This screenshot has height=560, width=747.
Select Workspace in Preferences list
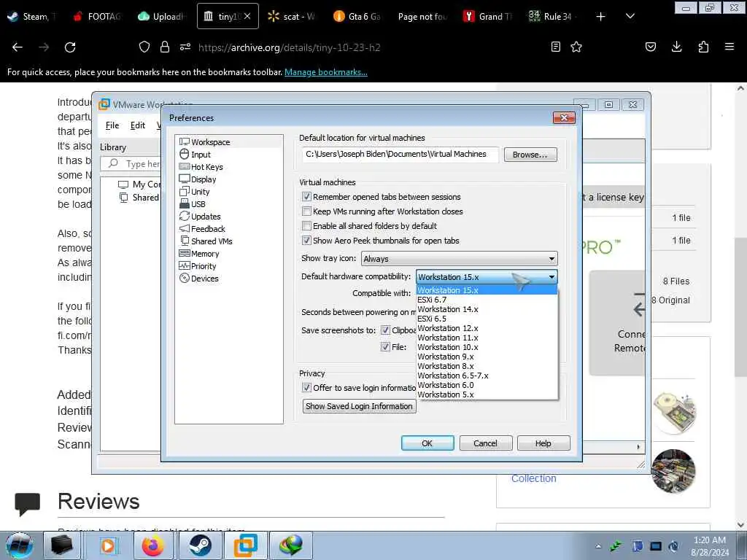(x=205, y=142)
